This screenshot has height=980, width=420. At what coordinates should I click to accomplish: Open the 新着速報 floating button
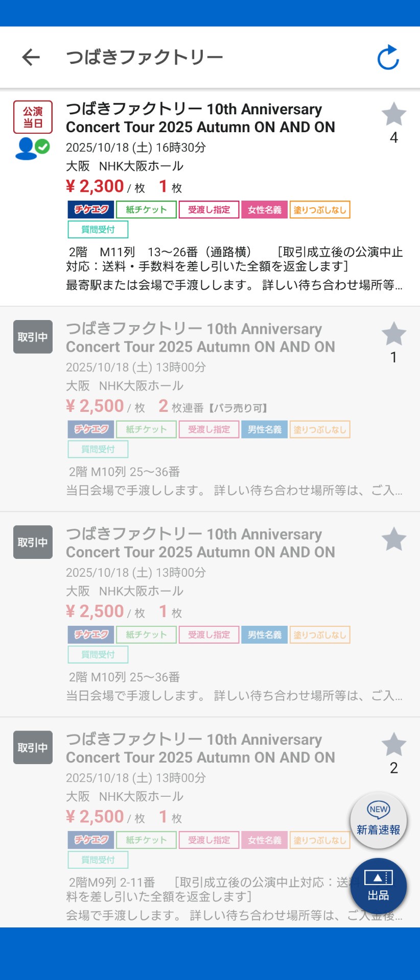tap(378, 820)
